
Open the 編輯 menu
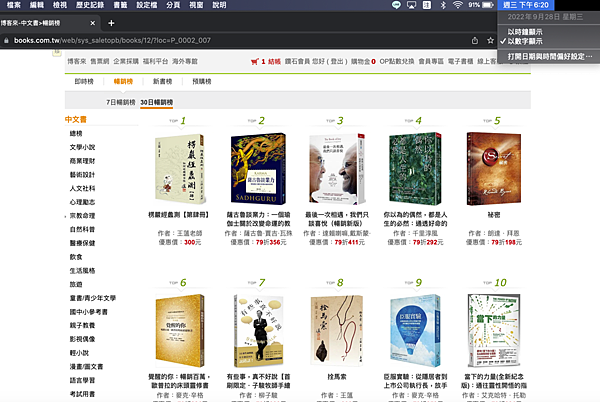pos(37,5)
